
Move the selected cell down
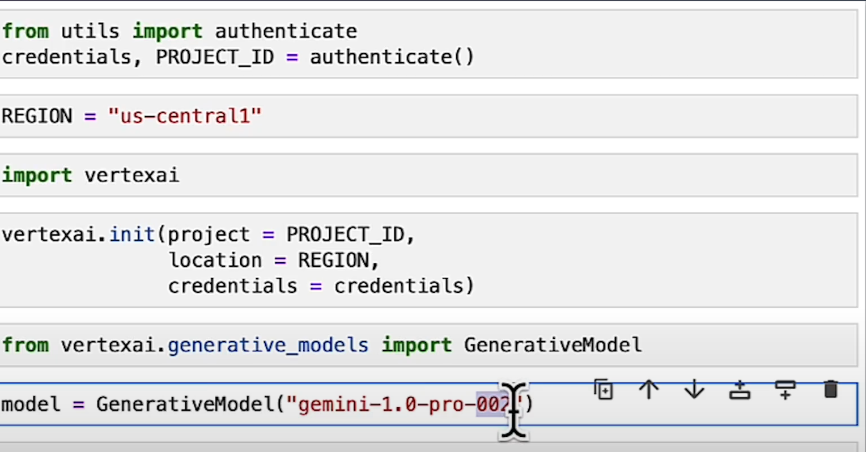click(x=694, y=389)
